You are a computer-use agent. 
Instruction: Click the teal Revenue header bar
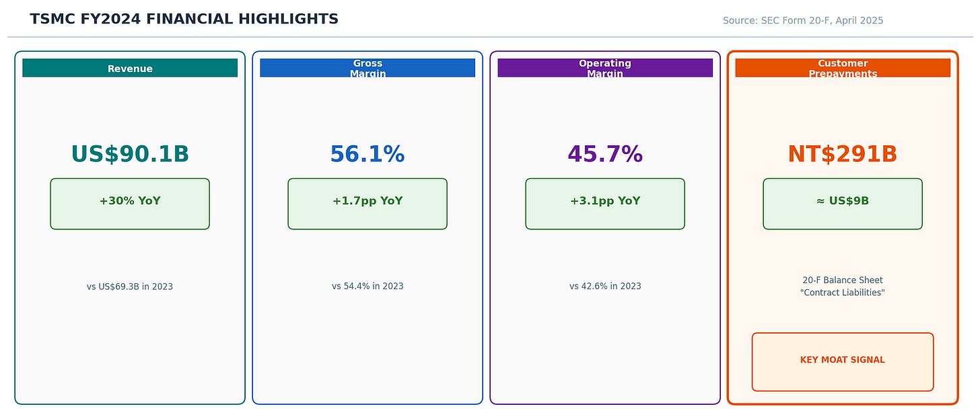(x=130, y=68)
